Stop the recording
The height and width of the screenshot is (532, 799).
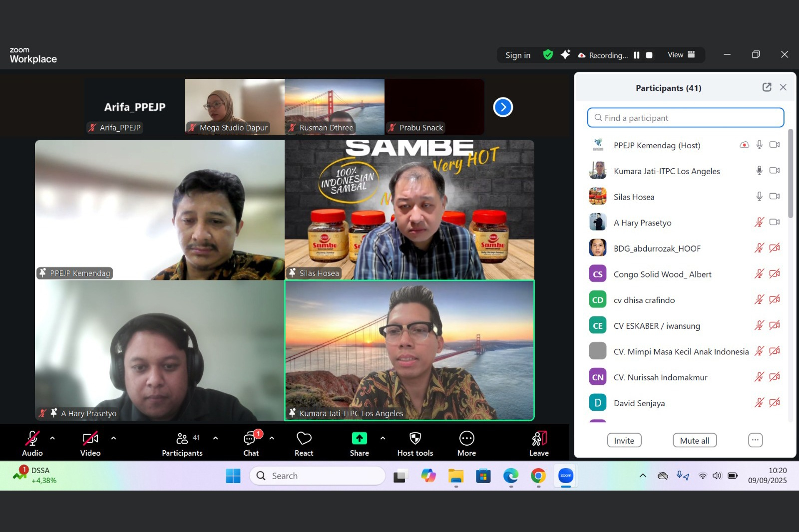click(x=649, y=55)
